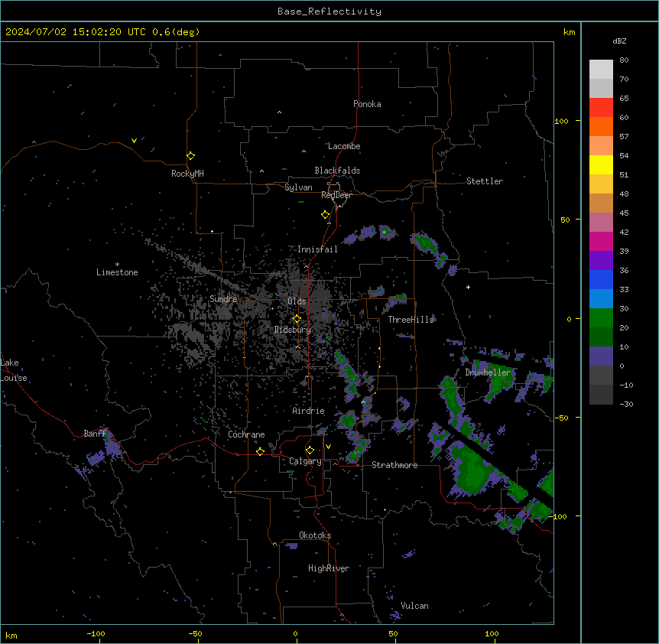
Task: Click the yellow diamond marker below Olds
Action: [297, 319]
